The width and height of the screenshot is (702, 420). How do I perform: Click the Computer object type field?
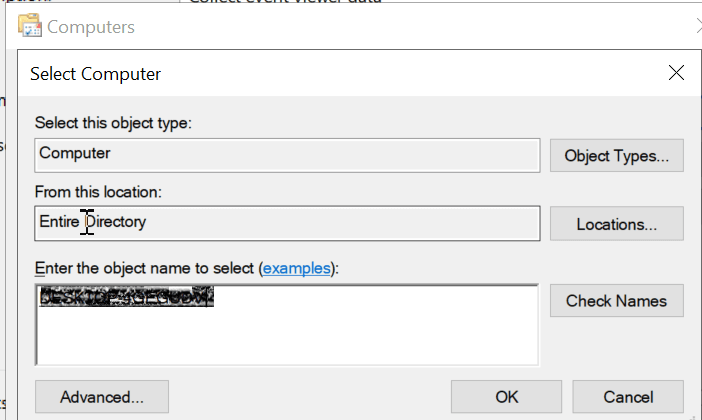point(287,155)
